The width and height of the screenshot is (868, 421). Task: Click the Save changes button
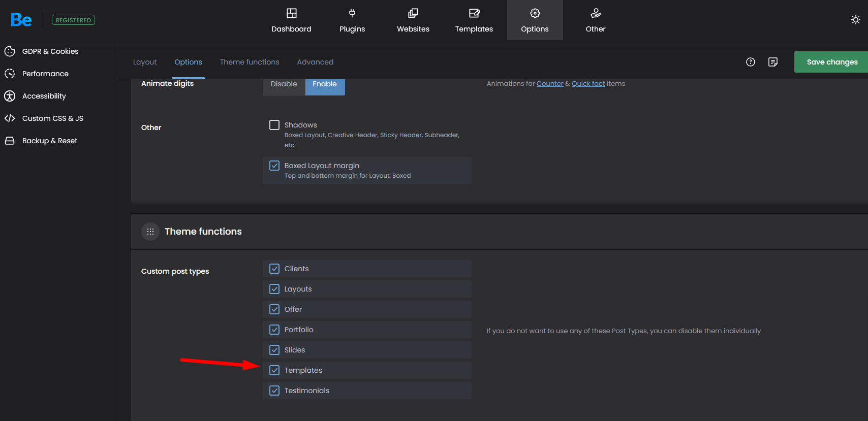click(832, 62)
